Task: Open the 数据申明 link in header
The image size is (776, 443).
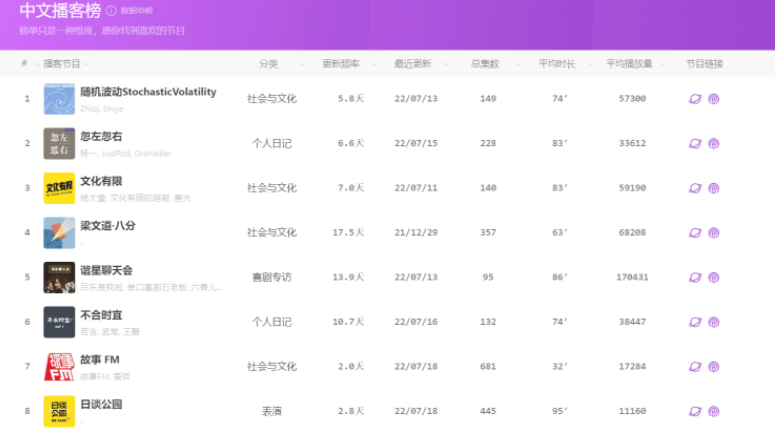Action: [137, 10]
